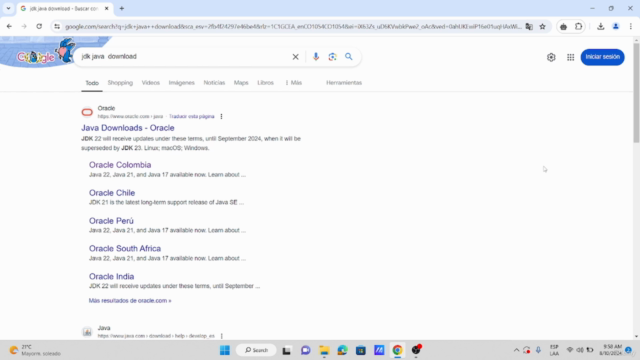The height and width of the screenshot is (360, 640).
Task: Show hidden system tray icons chevron
Action: 516,350
